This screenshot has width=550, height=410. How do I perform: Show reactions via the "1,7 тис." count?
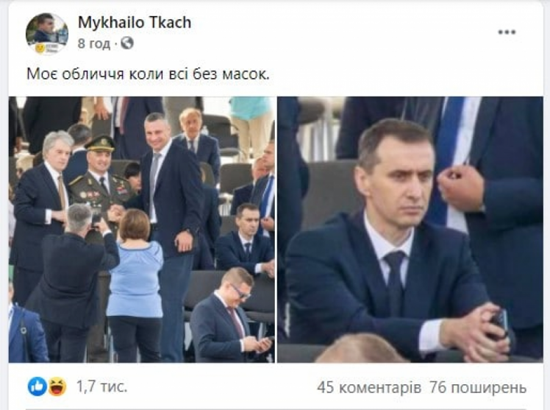click(x=102, y=387)
